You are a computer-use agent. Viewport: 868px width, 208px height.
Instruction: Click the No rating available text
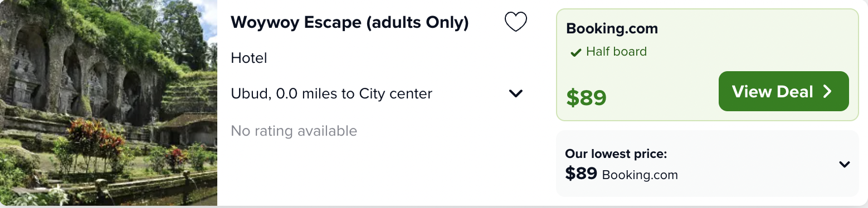pyautogui.click(x=294, y=131)
